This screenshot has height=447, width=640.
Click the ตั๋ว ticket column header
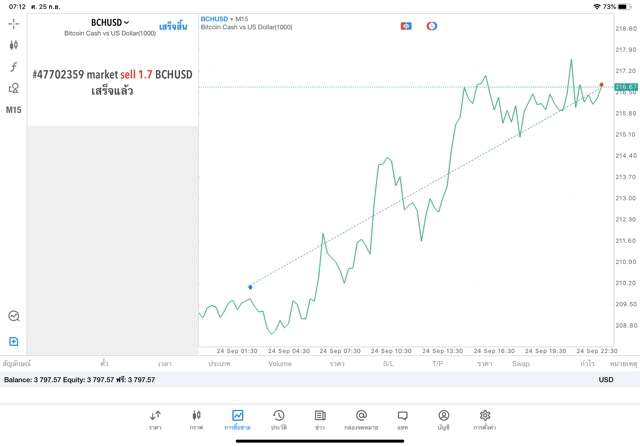pyautogui.click(x=104, y=363)
